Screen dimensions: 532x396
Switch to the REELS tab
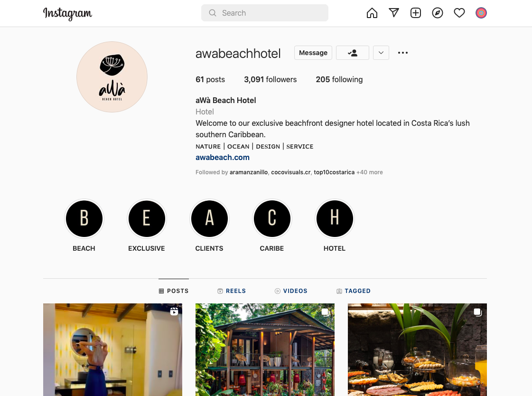pyautogui.click(x=232, y=291)
